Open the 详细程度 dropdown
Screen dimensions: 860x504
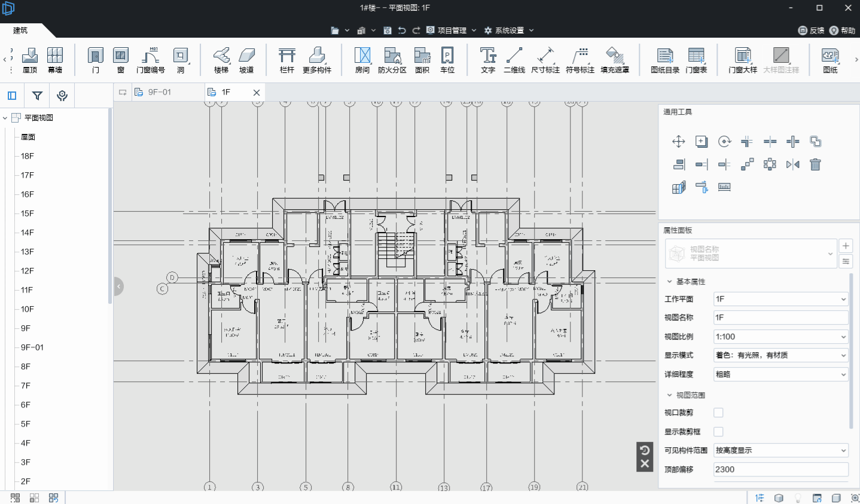[781, 374]
